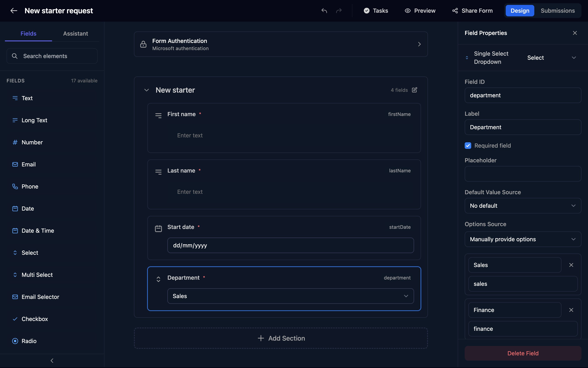Add a Long Text field element
The height and width of the screenshot is (368, 588).
52,120
